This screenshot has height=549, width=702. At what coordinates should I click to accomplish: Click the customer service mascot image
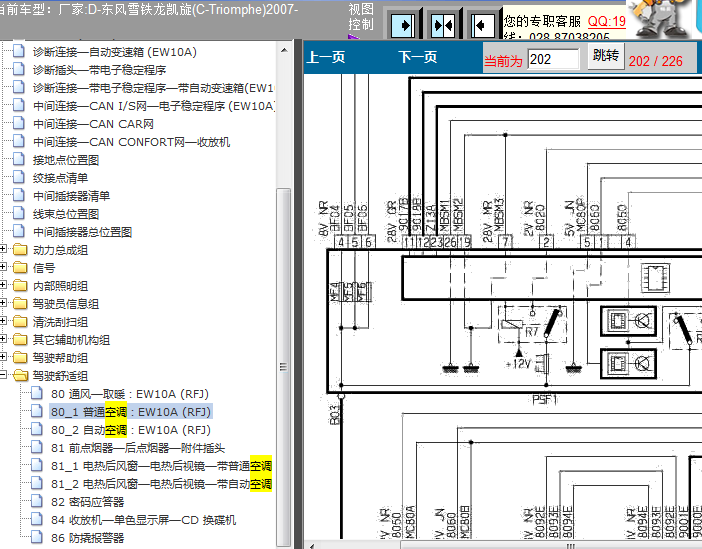tap(659, 19)
